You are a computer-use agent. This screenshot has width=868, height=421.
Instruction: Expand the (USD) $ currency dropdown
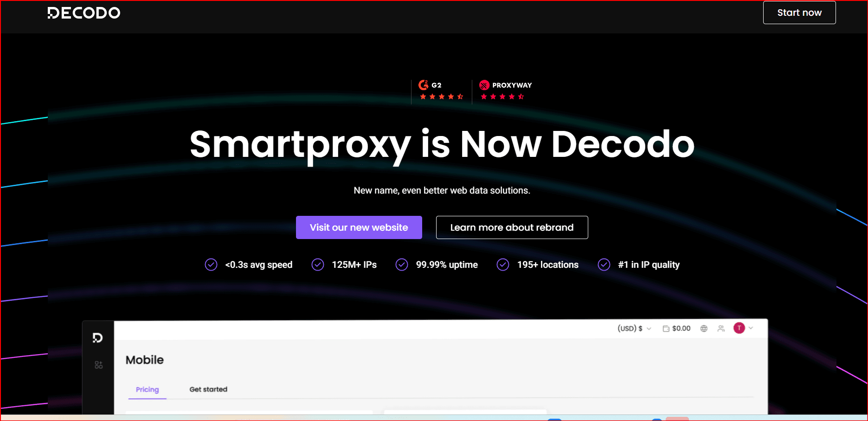pyautogui.click(x=634, y=329)
